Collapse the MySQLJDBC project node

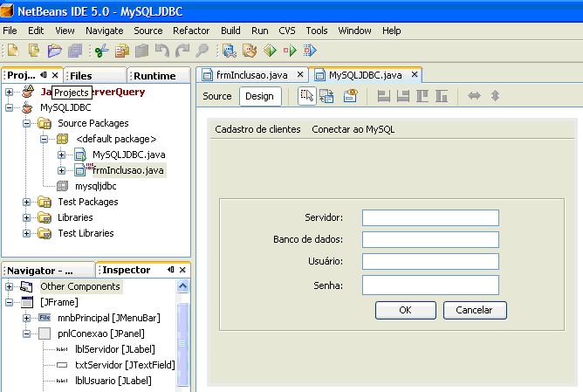click(x=10, y=107)
